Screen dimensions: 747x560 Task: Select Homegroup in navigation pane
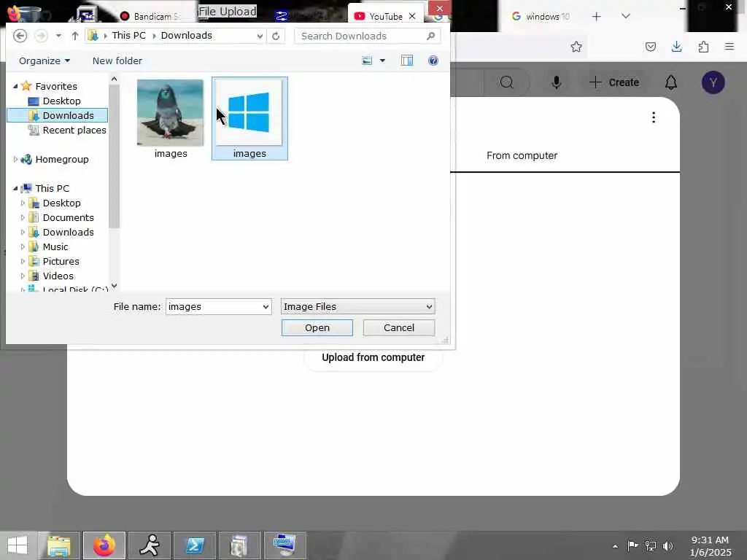(61, 159)
